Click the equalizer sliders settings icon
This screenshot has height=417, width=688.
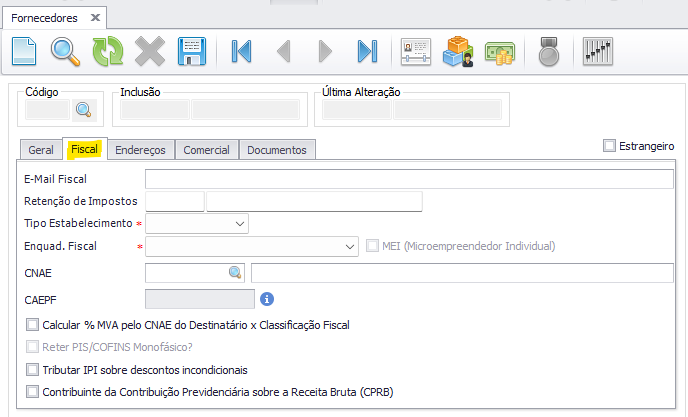point(597,51)
